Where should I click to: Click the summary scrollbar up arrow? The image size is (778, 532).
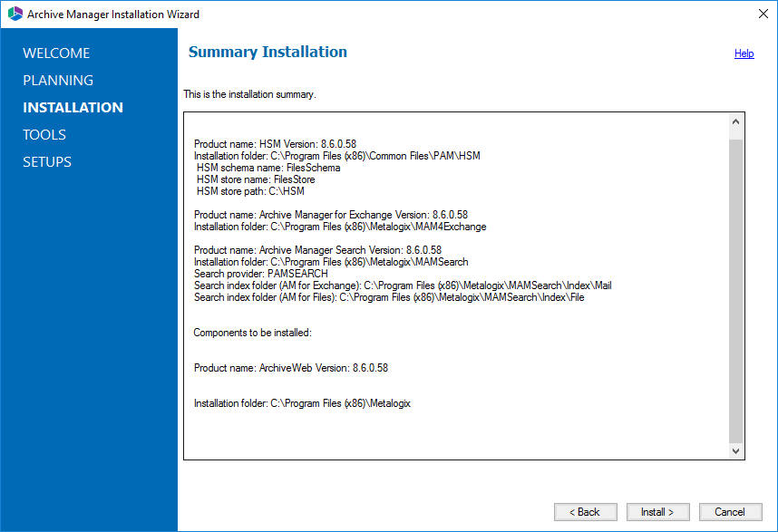coord(735,122)
